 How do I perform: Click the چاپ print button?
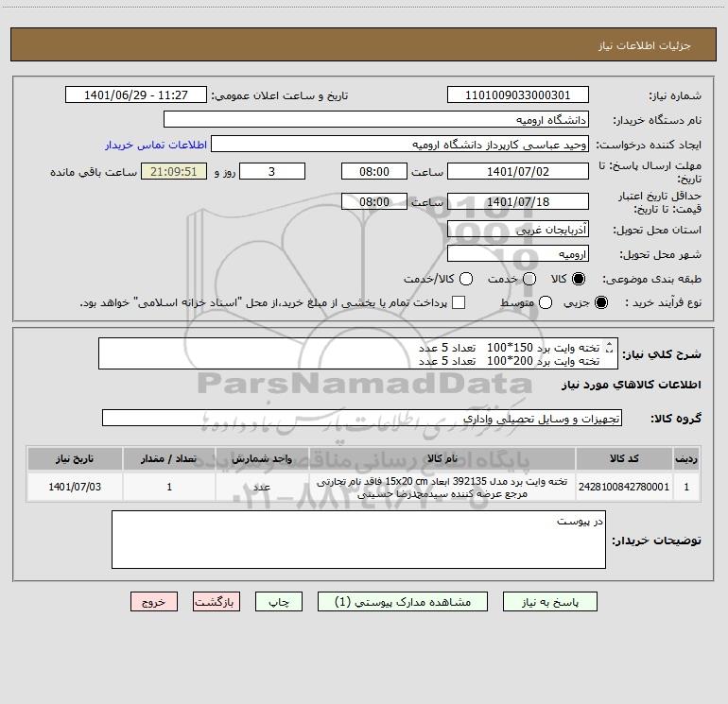point(279,602)
